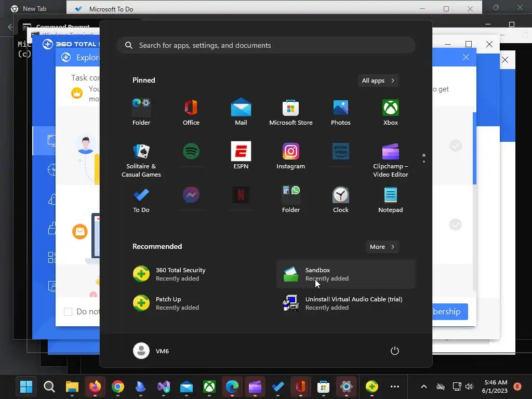Open the clock and date flyout

[x=495, y=387]
